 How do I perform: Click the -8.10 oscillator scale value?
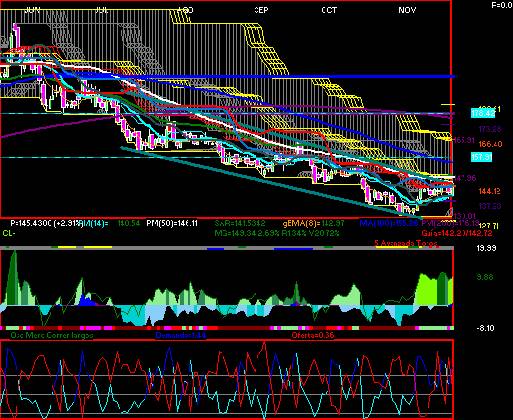(x=485, y=328)
